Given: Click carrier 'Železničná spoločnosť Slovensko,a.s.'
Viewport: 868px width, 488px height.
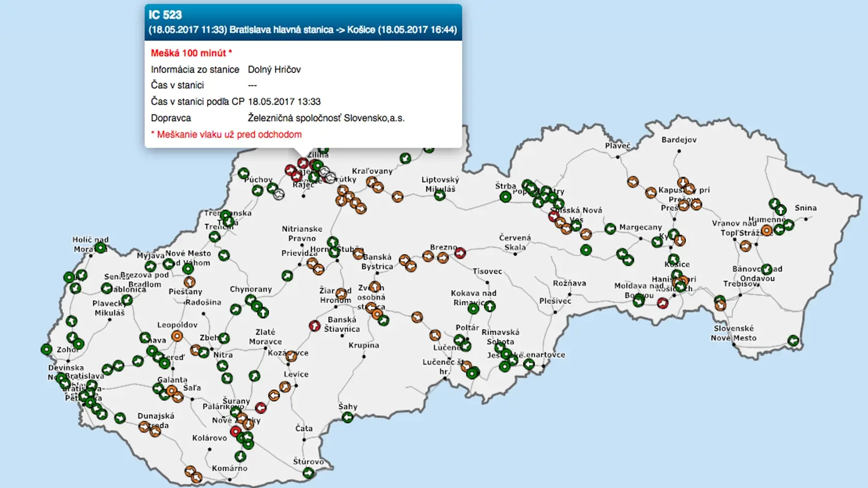Looking at the screenshot, I should point(326,118).
